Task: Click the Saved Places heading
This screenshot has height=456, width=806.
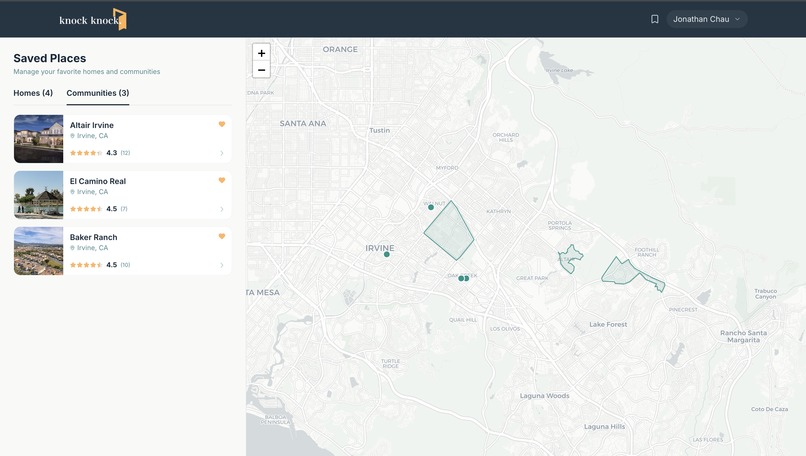Action: 50,58
